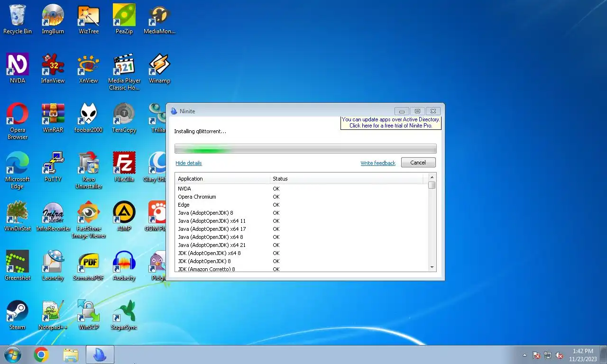Select the SumatraPDF desktop shortcut

[89, 265]
